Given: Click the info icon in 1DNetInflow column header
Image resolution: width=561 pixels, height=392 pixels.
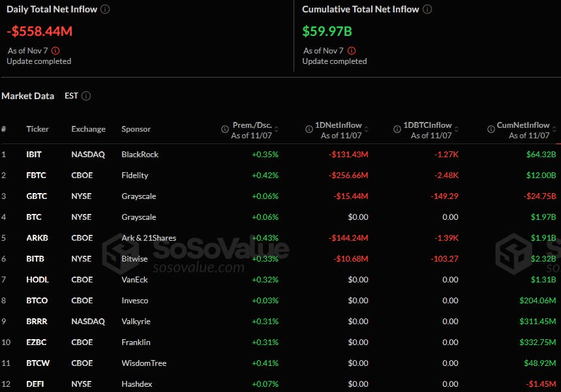Looking at the screenshot, I should pos(309,129).
